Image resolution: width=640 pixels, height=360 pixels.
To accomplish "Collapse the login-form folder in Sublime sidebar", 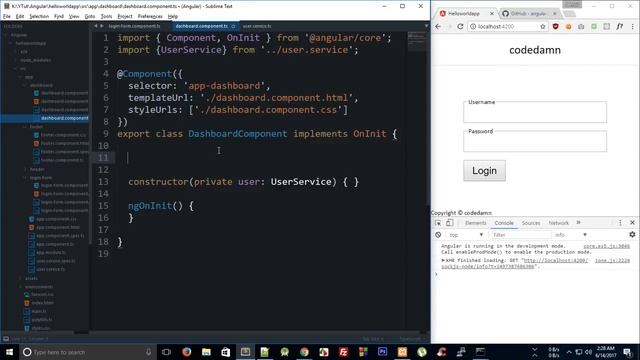I will coord(24,178).
